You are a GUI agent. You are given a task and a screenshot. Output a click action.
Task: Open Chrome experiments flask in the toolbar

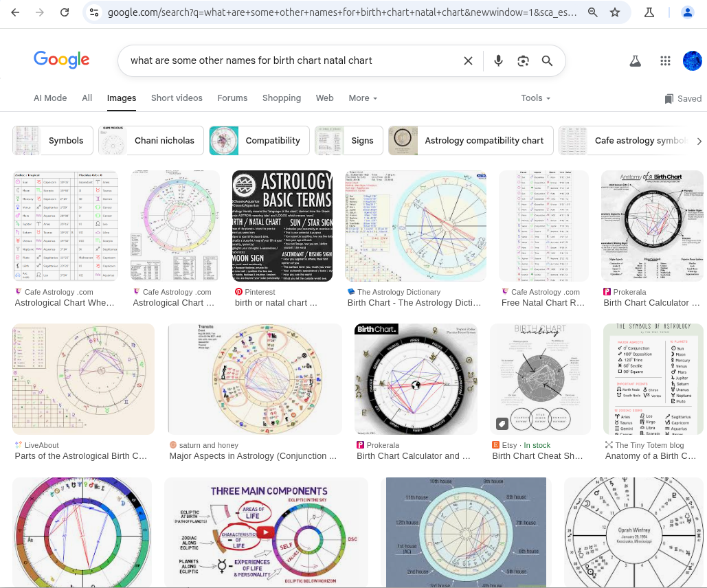click(649, 12)
